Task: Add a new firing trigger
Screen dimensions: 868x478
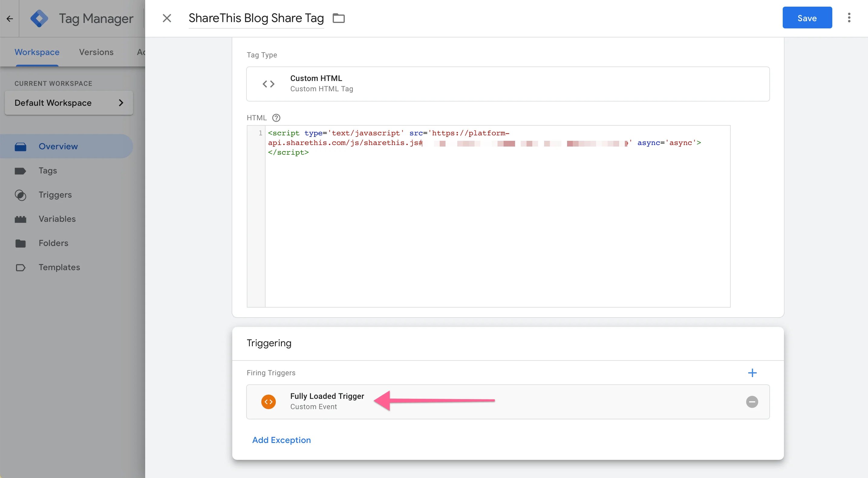Action: (753, 373)
